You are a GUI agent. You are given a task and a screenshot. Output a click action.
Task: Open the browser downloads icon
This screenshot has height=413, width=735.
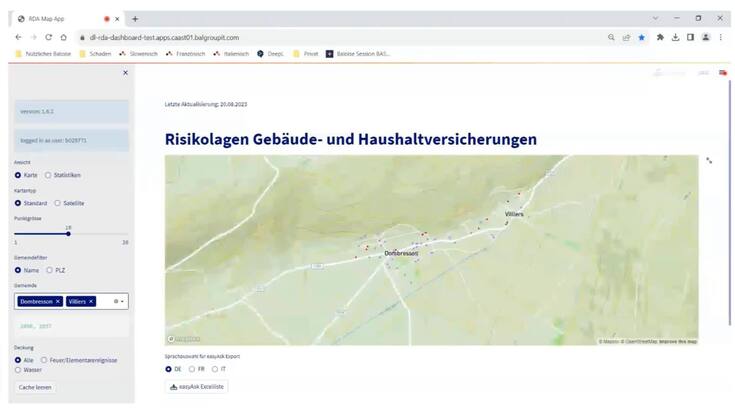pos(675,37)
